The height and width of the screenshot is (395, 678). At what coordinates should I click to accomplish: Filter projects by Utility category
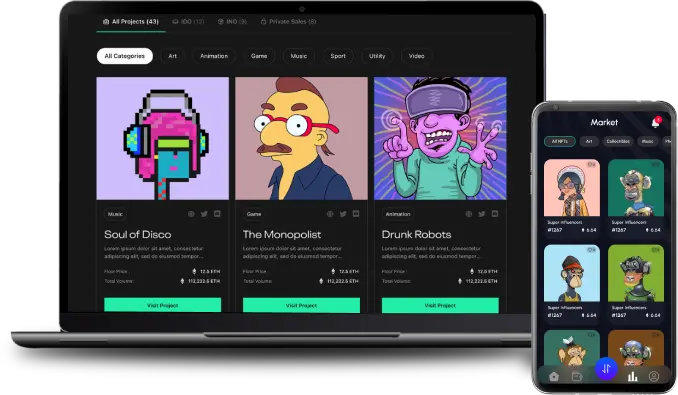[377, 56]
